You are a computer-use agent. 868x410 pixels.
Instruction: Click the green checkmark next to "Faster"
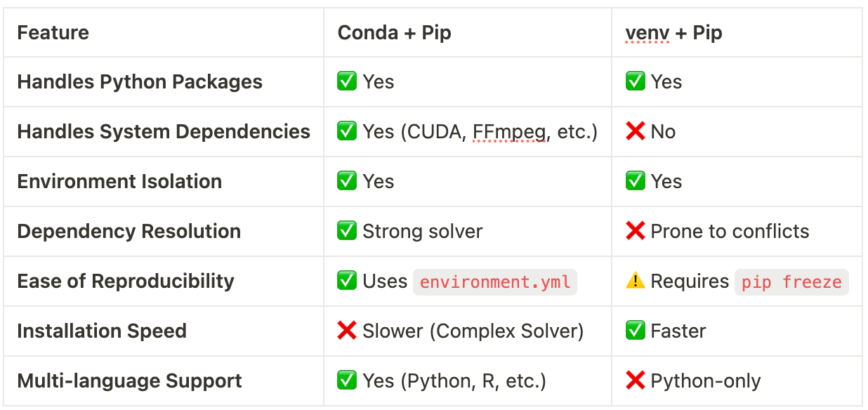coord(635,331)
